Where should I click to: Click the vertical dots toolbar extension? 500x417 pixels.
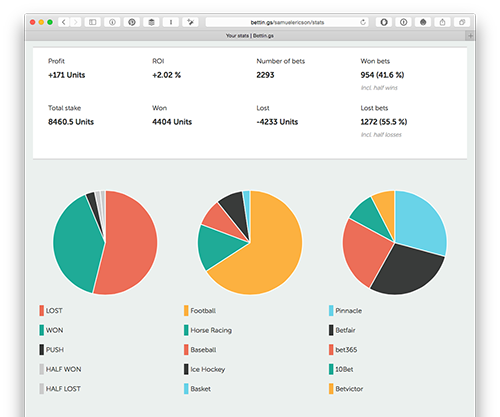click(171, 22)
